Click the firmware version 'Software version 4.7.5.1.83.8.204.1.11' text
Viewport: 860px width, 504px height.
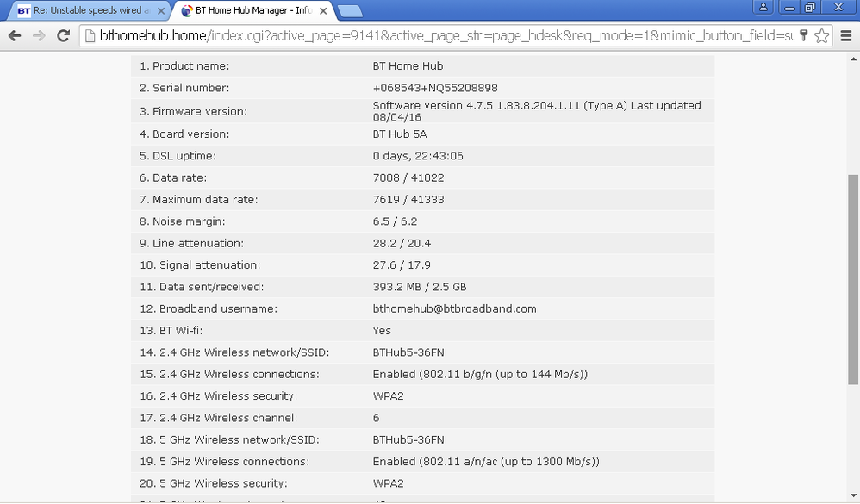pos(476,105)
